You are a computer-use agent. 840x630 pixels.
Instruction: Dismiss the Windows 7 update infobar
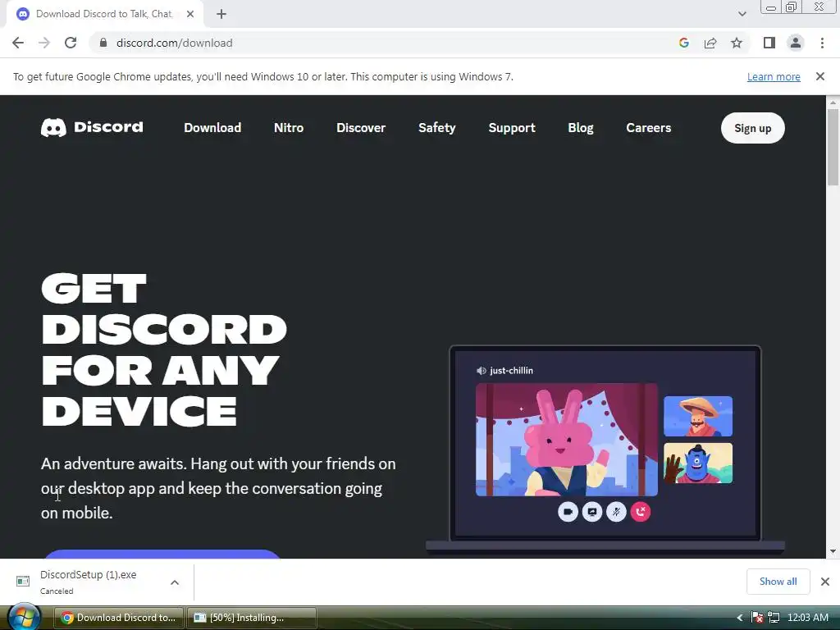tap(820, 76)
